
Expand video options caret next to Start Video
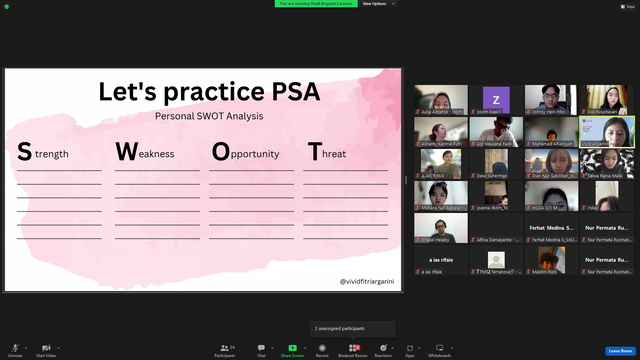[x=58, y=348]
